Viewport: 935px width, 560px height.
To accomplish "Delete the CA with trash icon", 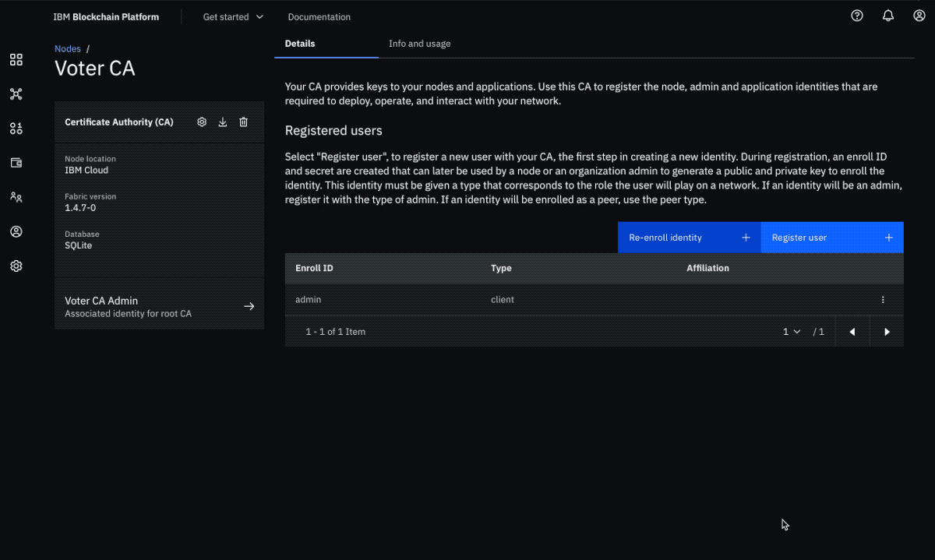I will pos(243,122).
